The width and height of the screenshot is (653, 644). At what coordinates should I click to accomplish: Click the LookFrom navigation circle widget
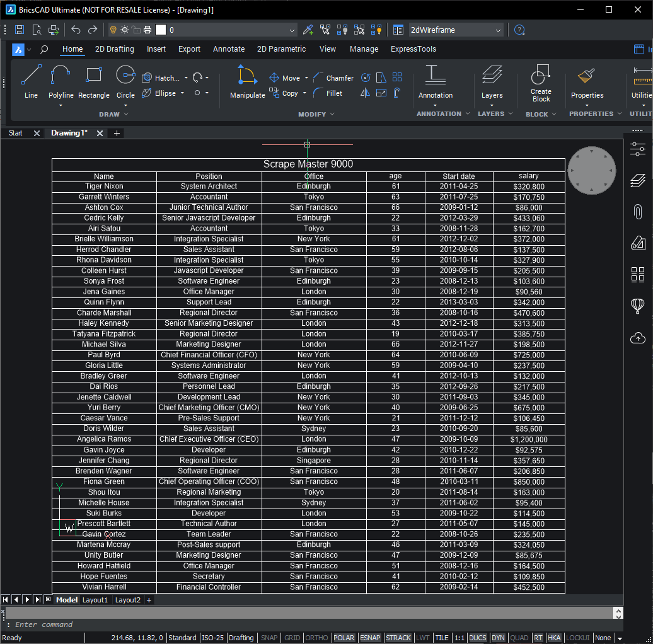[591, 170]
